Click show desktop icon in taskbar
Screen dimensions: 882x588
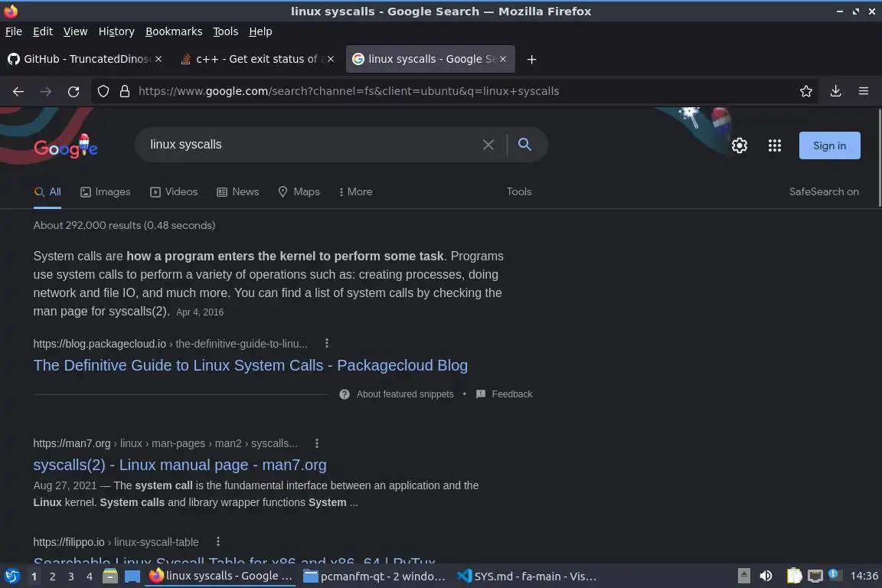pos(132,577)
